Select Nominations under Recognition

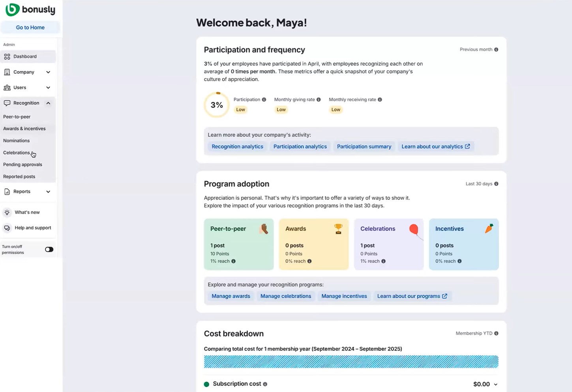click(16, 140)
